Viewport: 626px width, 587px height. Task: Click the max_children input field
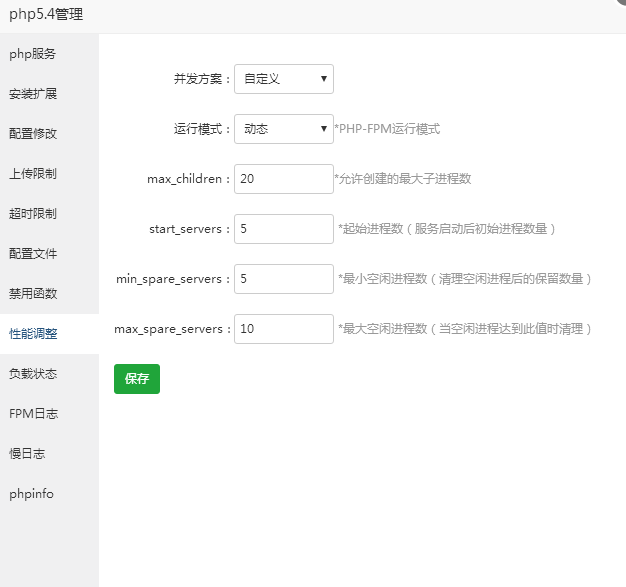click(x=284, y=179)
